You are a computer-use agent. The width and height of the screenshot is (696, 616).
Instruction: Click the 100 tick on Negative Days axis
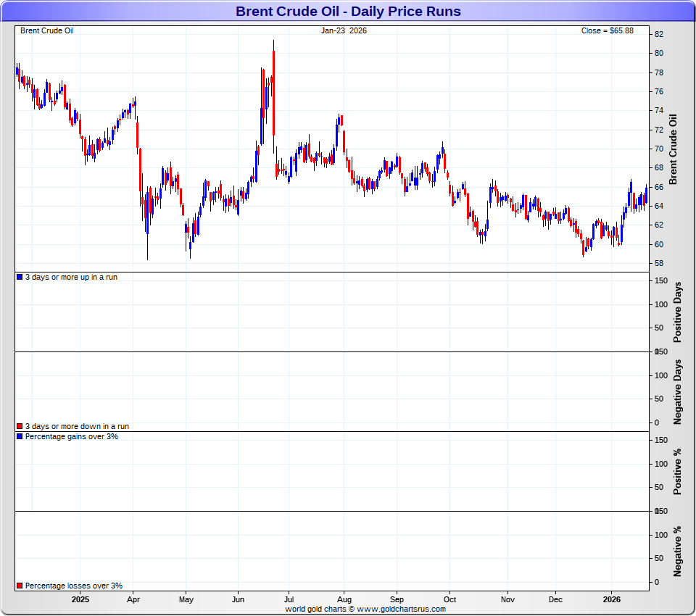click(x=661, y=375)
